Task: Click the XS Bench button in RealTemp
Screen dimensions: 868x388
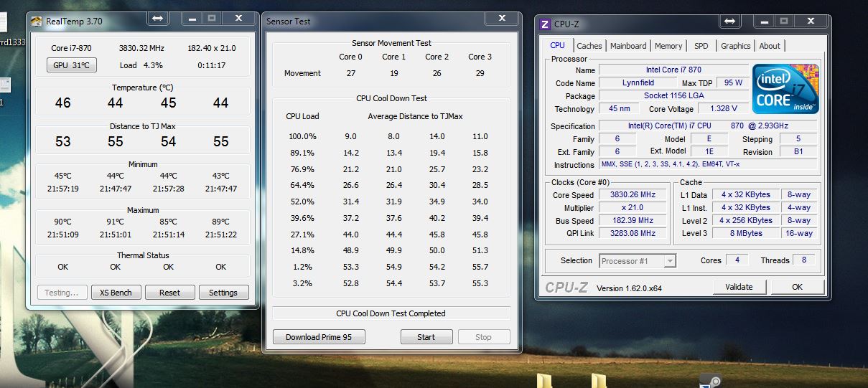Action: [x=116, y=293]
